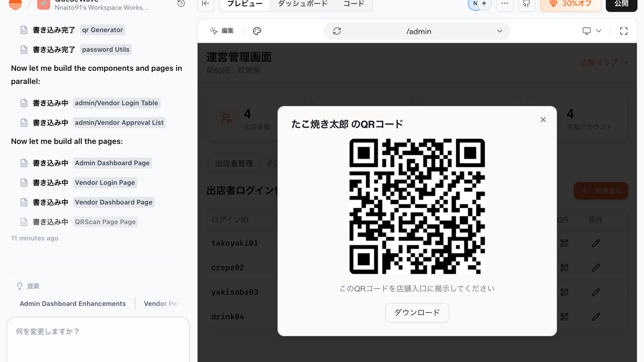Screen dimensions: 644x362
Task: Open the GitHub integration icon
Action: pyautogui.click(x=527, y=4)
